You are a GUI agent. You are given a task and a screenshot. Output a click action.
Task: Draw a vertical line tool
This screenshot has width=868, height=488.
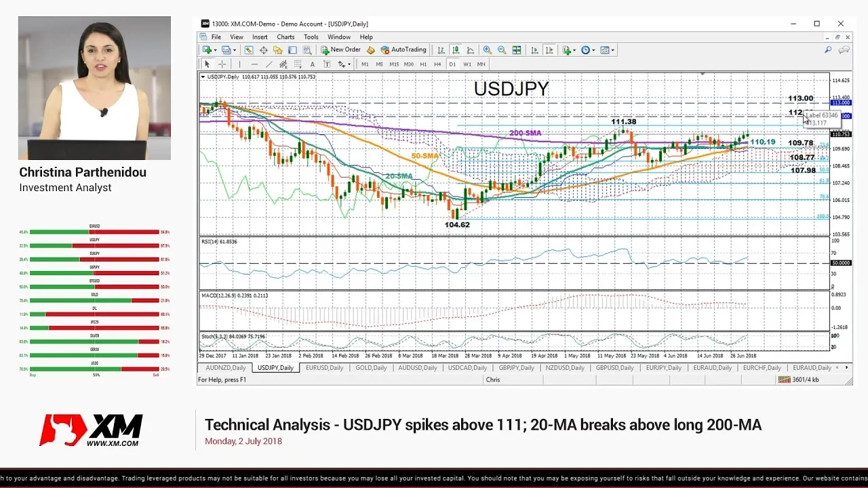point(239,64)
